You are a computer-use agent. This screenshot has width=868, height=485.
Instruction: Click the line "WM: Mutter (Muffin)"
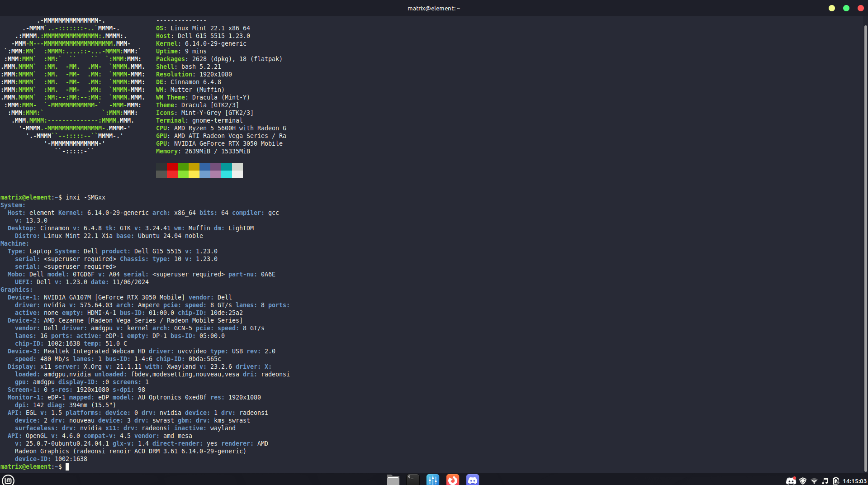coord(190,90)
